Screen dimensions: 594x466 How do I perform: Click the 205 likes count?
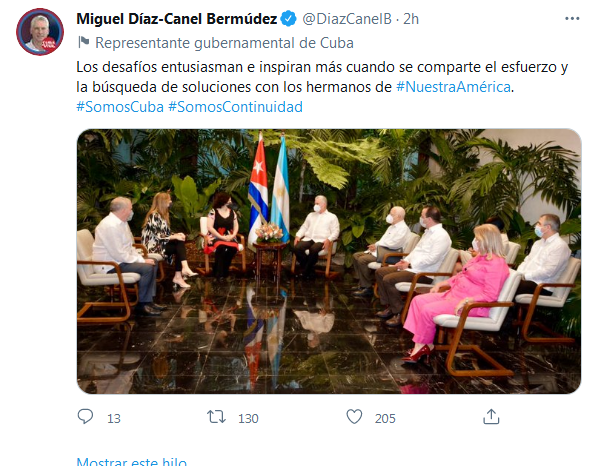click(x=385, y=418)
